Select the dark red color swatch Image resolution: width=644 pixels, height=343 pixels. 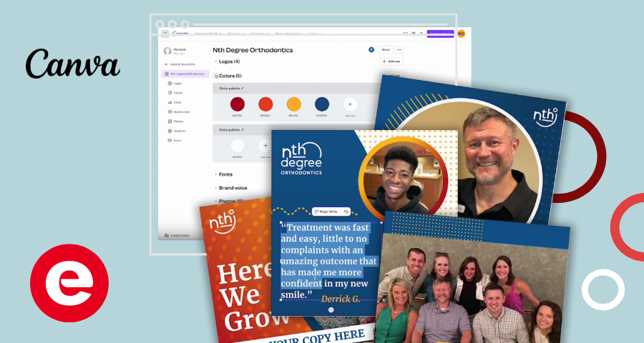(x=238, y=104)
